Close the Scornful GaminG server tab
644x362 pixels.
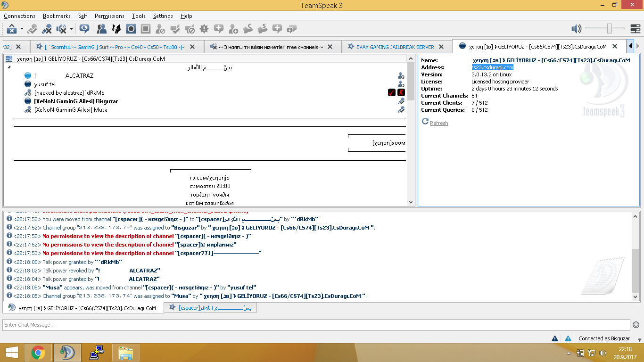coord(192,47)
